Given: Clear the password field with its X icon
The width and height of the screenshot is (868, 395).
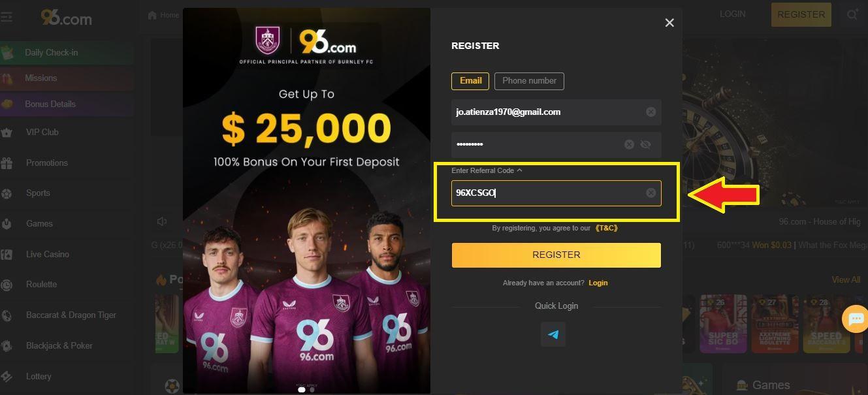Looking at the screenshot, I should pos(629,144).
